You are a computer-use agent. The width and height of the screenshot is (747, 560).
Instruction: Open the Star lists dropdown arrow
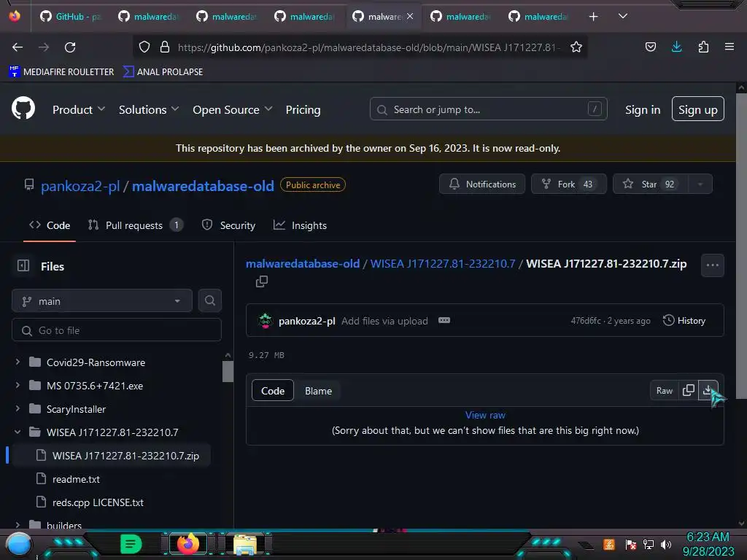click(x=700, y=184)
